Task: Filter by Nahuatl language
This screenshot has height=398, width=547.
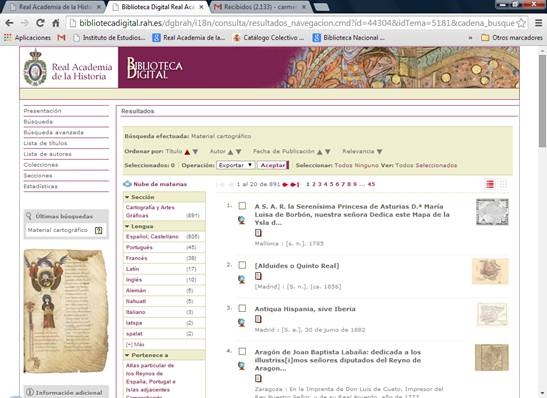Action: (136, 301)
